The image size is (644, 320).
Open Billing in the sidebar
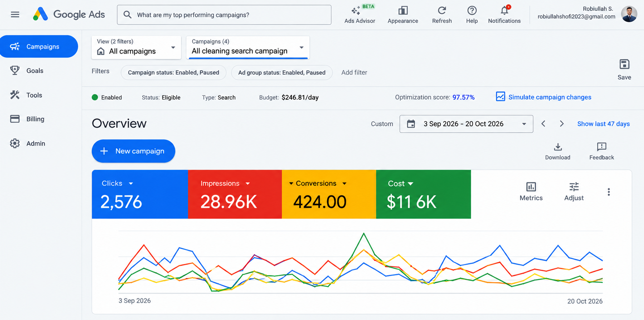[27, 119]
